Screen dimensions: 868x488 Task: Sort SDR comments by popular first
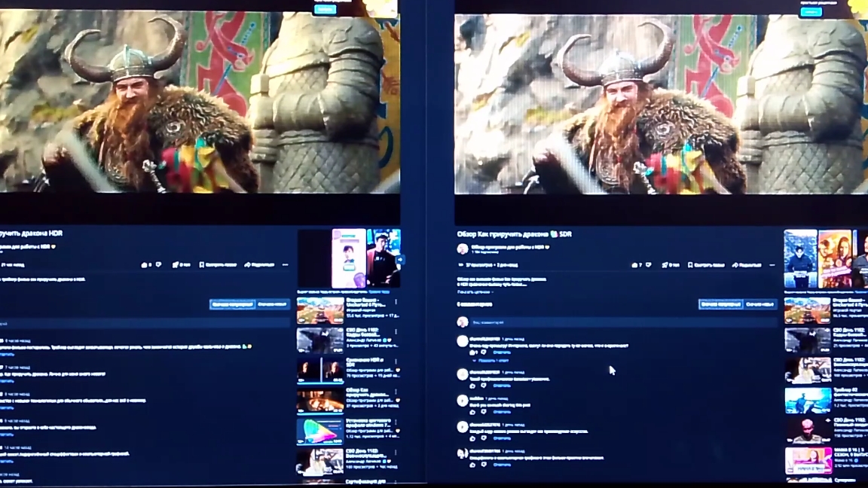click(x=721, y=304)
